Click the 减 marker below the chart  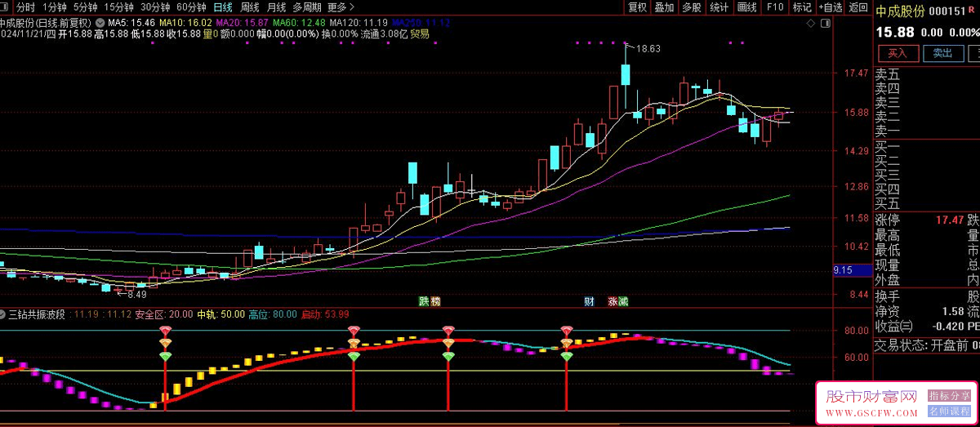pos(623,301)
